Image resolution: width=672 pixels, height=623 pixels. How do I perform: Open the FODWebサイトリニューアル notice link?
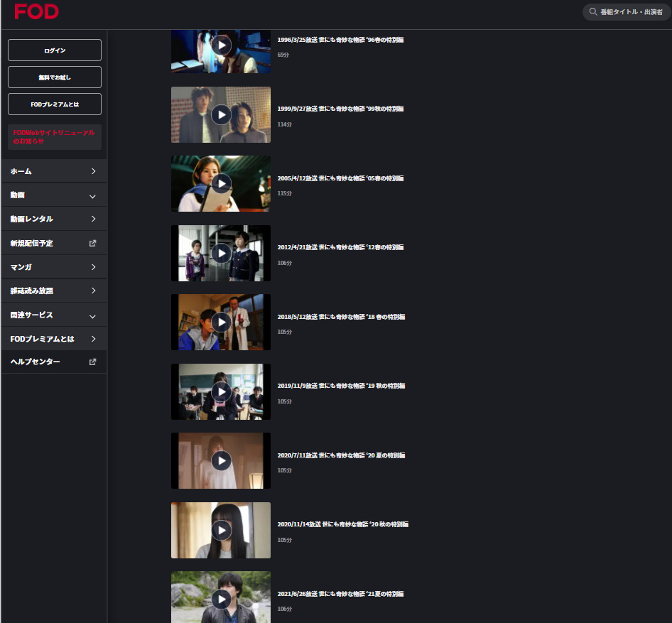coord(54,137)
